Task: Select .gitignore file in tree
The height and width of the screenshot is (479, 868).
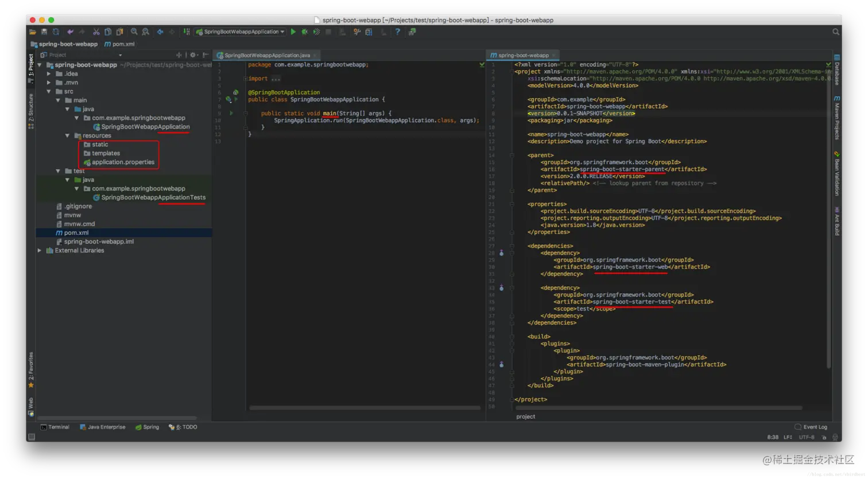Action: click(74, 207)
